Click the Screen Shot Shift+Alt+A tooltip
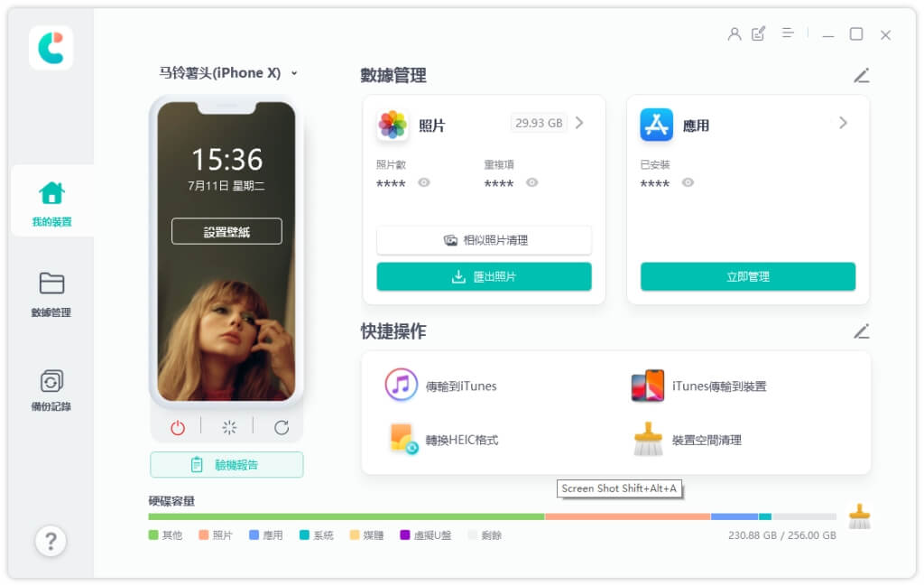Image resolution: width=924 pixels, height=586 pixels. click(619, 488)
